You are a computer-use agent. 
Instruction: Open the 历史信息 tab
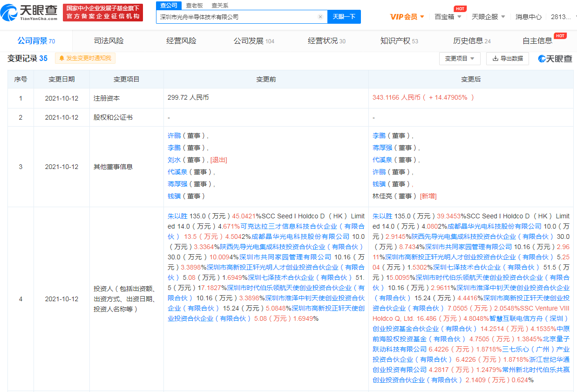pyautogui.click(x=472, y=41)
